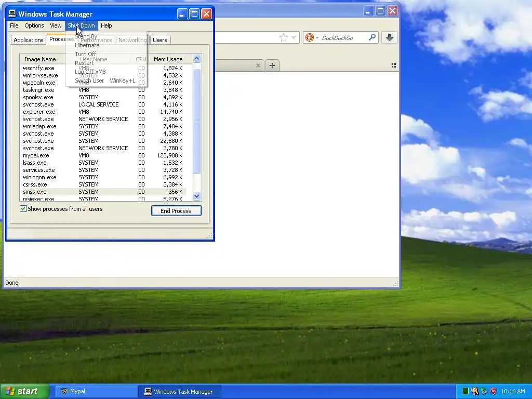
Task: Open the Options menu in Task Manager
Action: (x=34, y=25)
